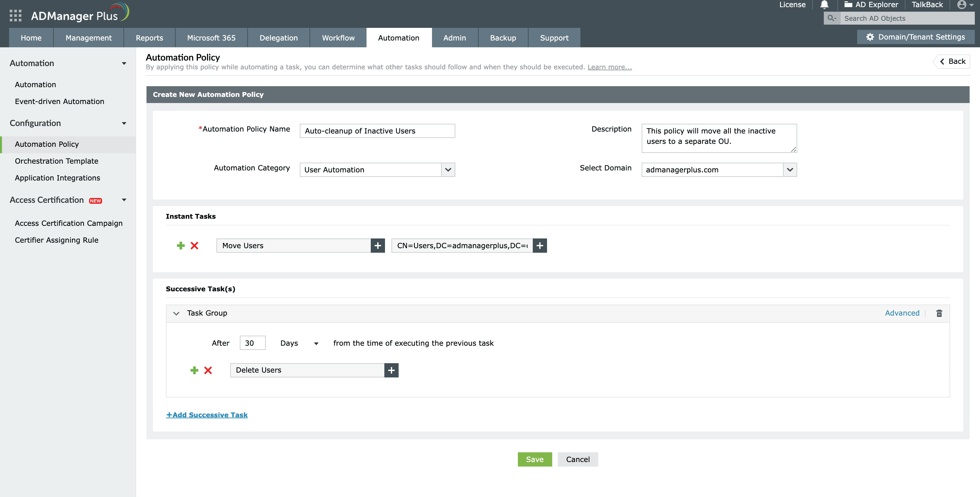Click green plus icon beside Move Users

181,246
